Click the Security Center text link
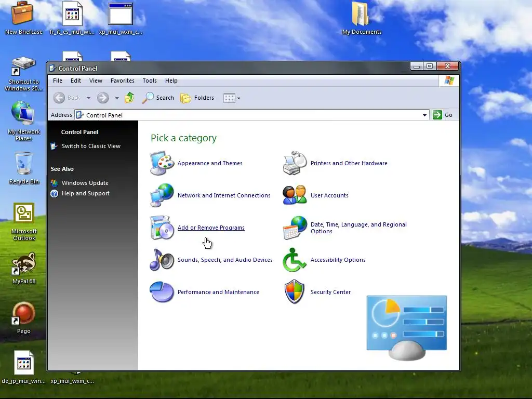Screen dimensions: 532x399 pyautogui.click(x=330, y=292)
